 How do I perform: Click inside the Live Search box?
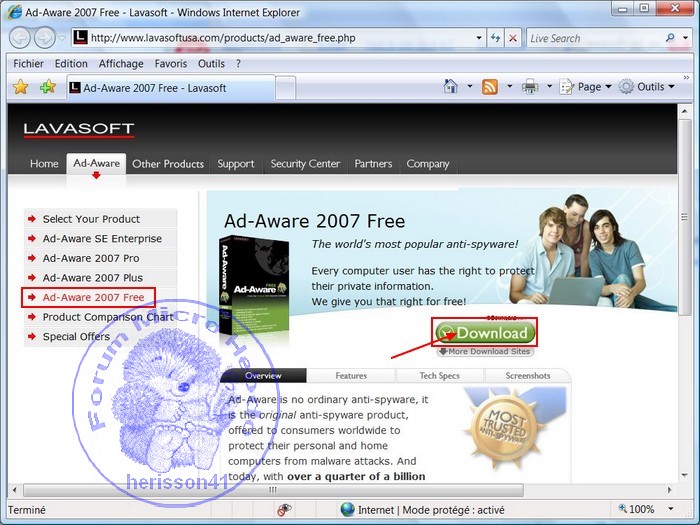(x=594, y=38)
